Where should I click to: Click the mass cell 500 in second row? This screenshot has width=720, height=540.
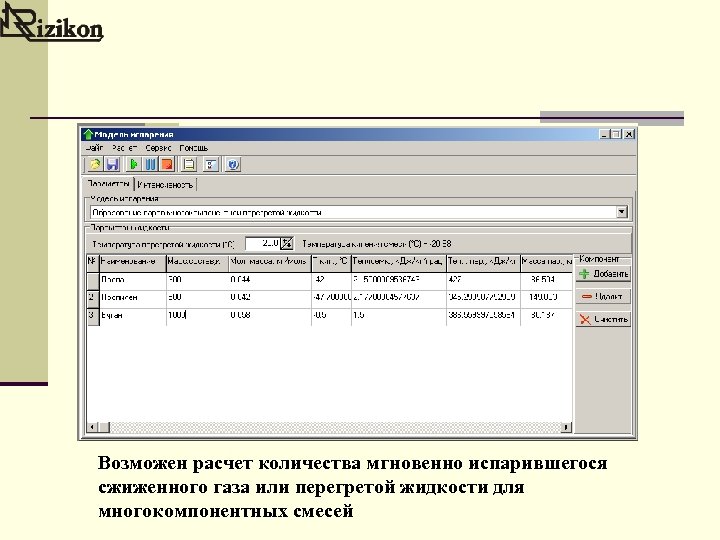[197, 299]
